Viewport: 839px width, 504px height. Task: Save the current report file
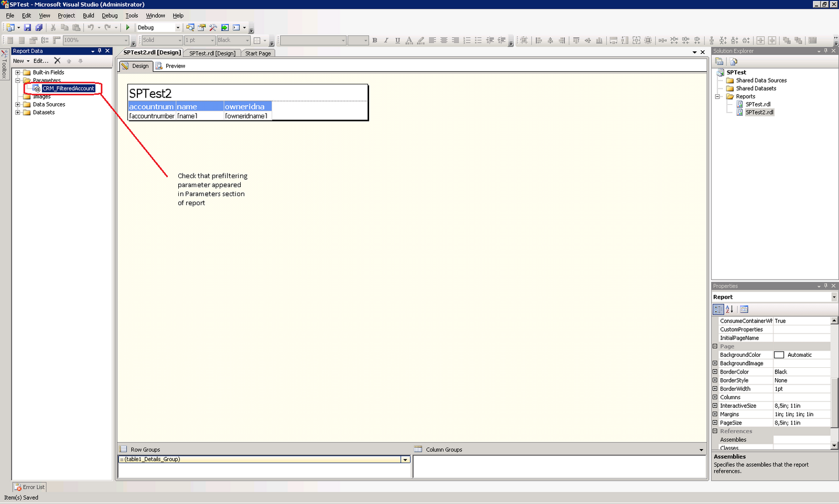(28, 28)
